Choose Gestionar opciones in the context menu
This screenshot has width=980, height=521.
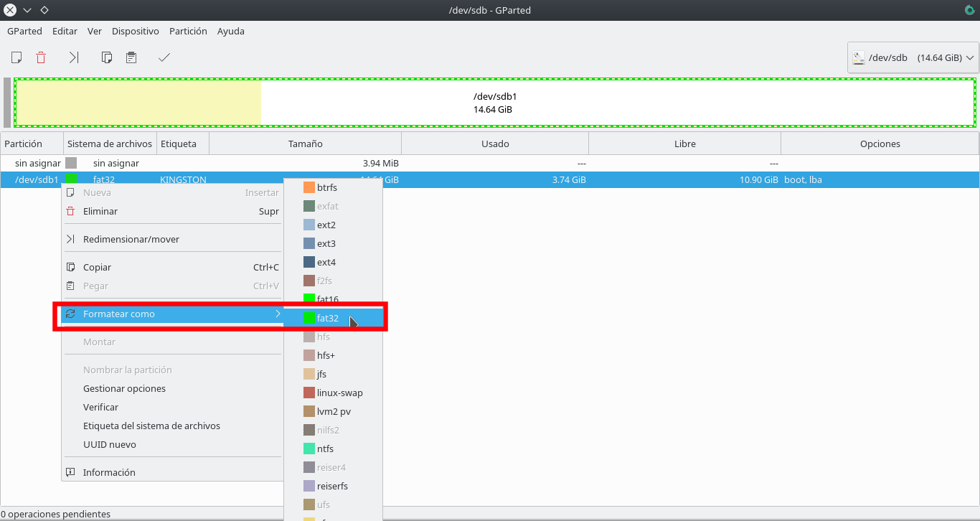[x=173, y=388]
